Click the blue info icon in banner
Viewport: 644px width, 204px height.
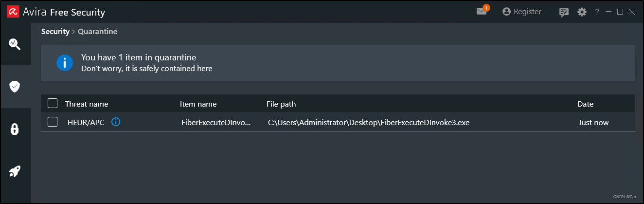(64, 63)
